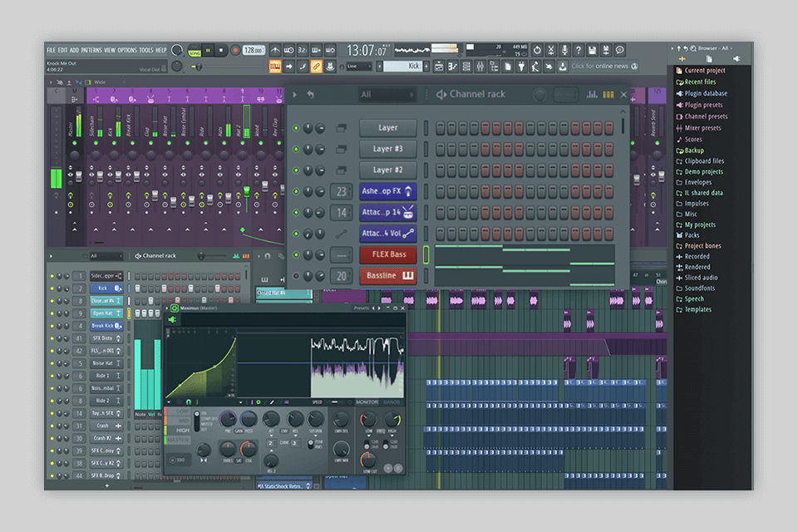Select the FLEX Bass channel button
This screenshot has width=798, height=532.
click(388, 254)
